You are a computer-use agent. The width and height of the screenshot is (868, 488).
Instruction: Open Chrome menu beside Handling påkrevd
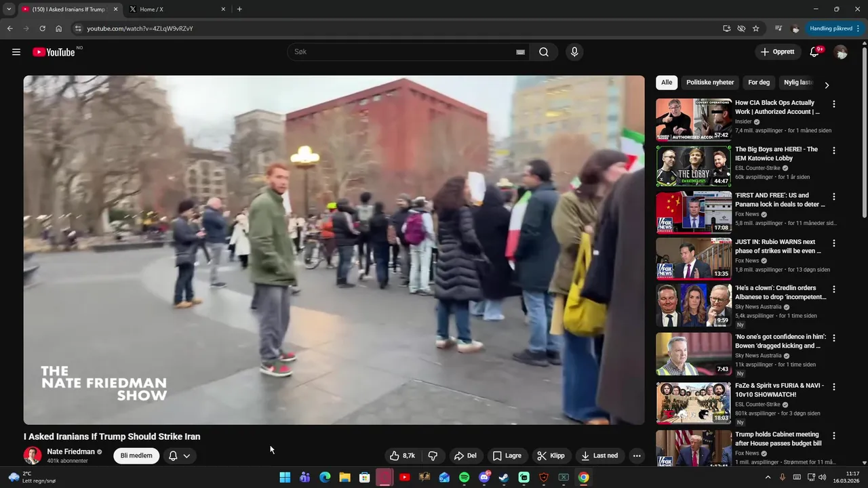859,28
